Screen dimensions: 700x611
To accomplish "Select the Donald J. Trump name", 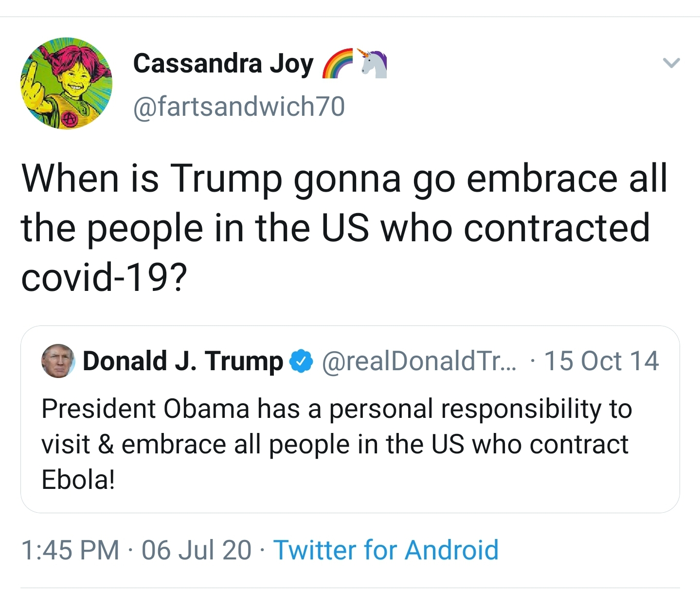I will [183, 361].
